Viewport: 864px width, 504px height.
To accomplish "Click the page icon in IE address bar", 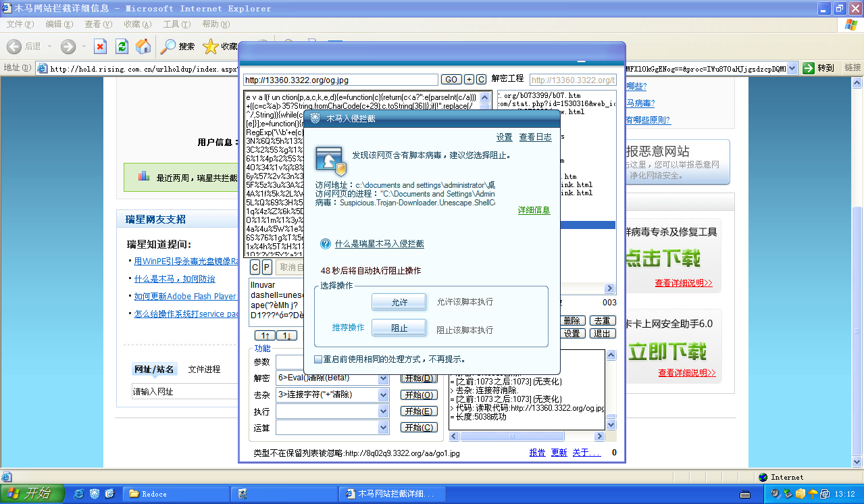I will pyautogui.click(x=42, y=68).
